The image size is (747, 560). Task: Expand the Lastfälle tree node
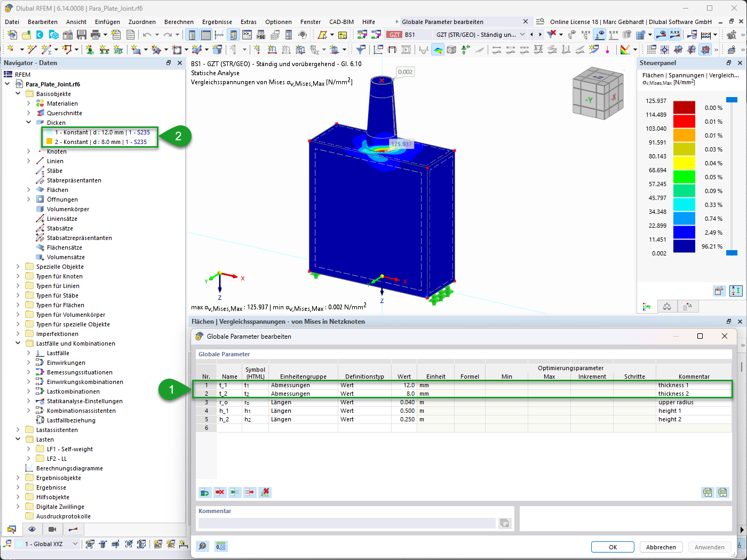point(29,353)
